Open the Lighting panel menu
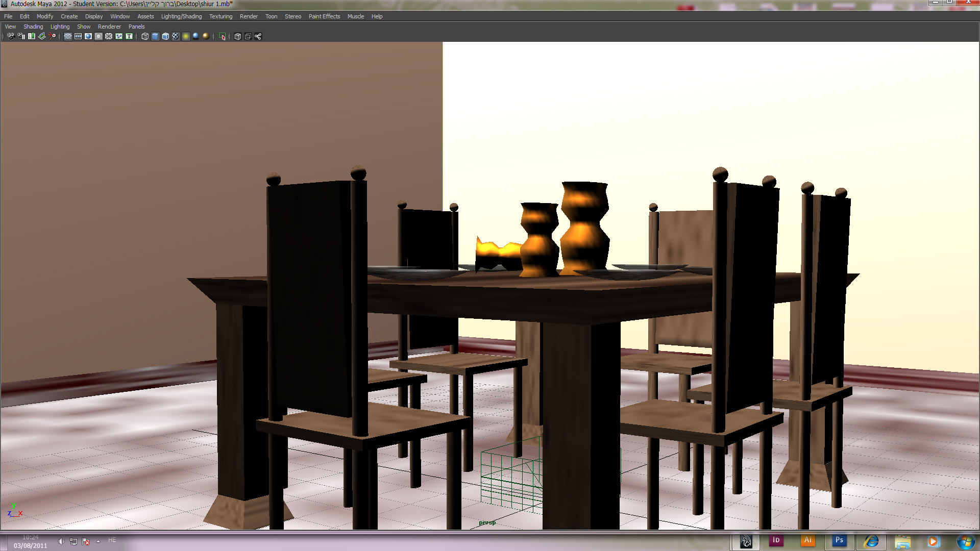Image resolution: width=980 pixels, height=551 pixels. (x=60, y=27)
